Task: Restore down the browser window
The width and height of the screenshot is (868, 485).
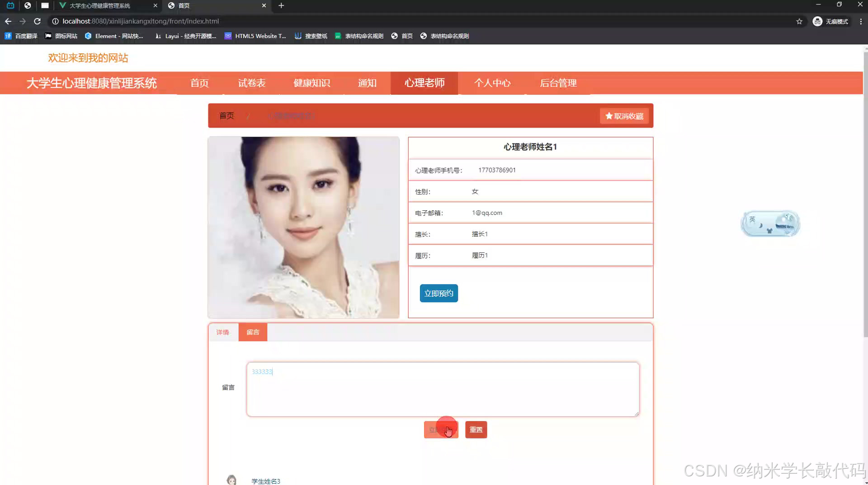Action: click(x=839, y=5)
